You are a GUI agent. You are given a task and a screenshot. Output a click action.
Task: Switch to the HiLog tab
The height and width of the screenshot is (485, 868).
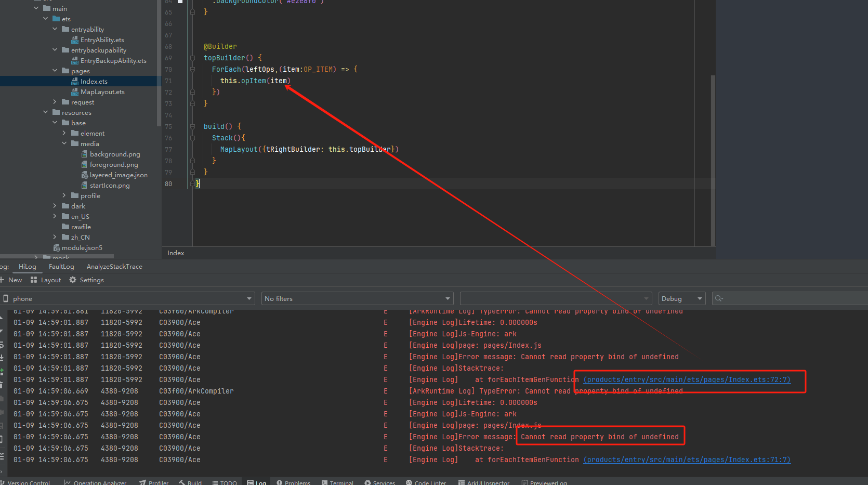pyautogui.click(x=28, y=267)
